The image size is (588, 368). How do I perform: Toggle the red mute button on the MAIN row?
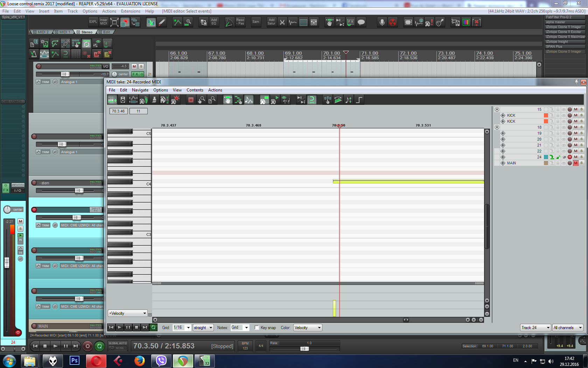pyautogui.click(x=575, y=163)
